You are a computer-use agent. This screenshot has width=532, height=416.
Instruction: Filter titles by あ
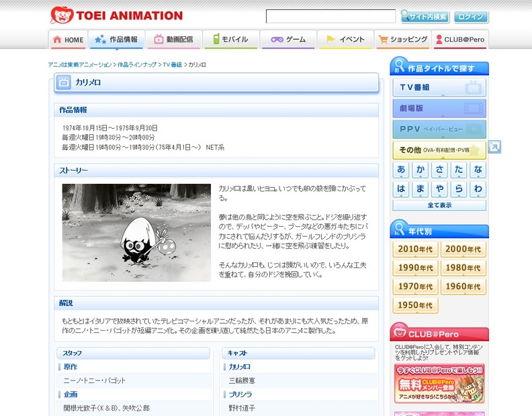401,170
